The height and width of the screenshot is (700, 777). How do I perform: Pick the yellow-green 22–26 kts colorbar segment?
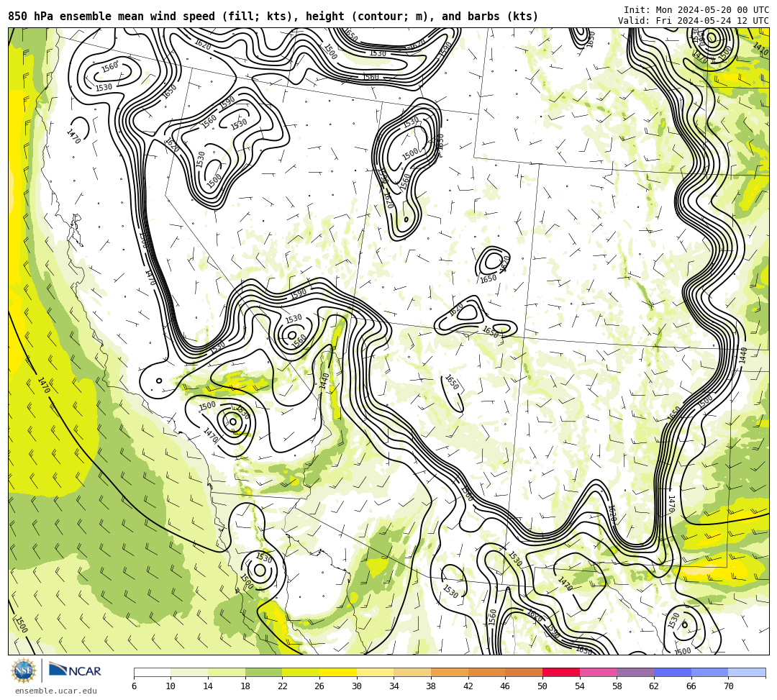pos(301,672)
